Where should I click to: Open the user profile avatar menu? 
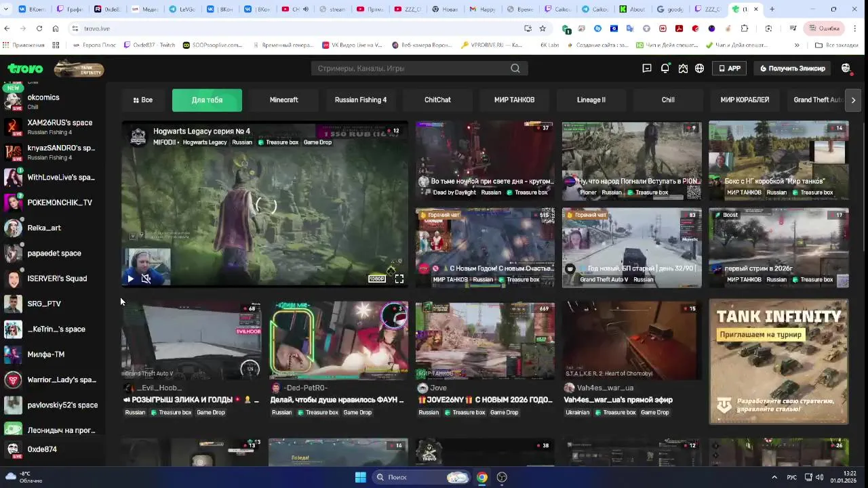tap(846, 68)
